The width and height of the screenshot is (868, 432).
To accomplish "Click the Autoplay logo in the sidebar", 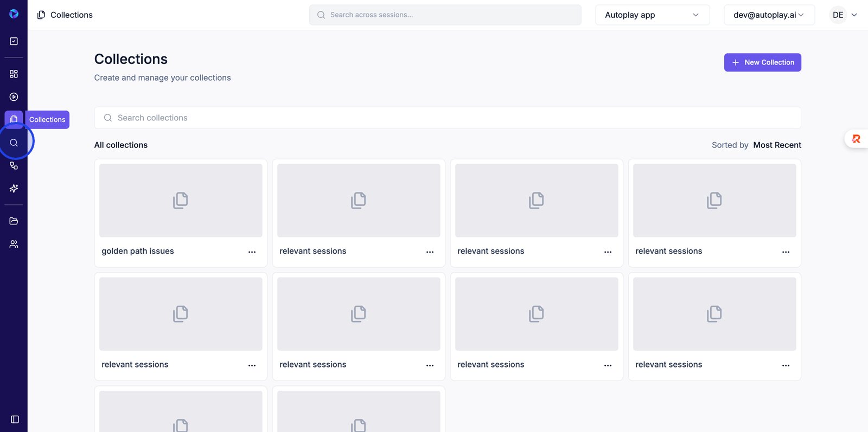I will (x=14, y=14).
